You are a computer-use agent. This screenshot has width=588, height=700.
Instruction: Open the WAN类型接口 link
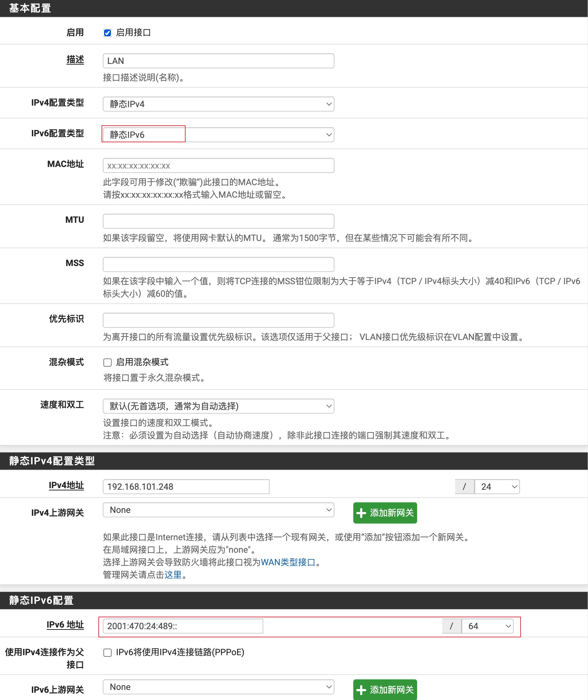pyautogui.click(x=288, y=562)
